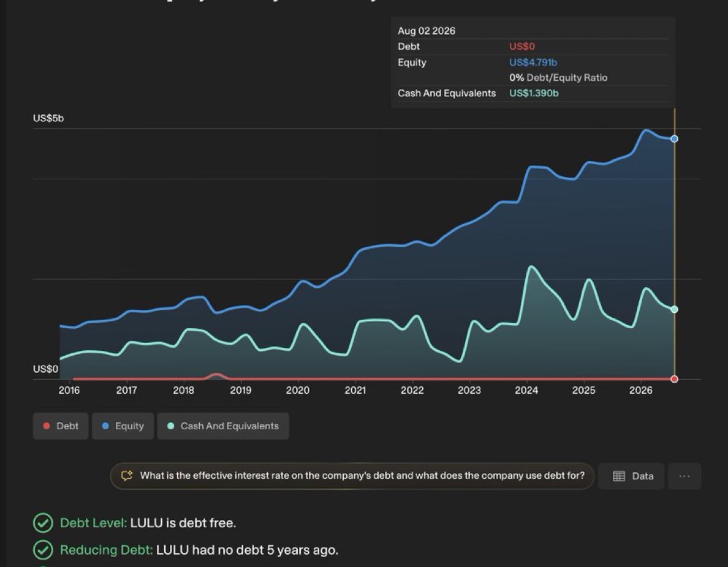Ask the suggested question about effective interest rate

click(352, 476)
